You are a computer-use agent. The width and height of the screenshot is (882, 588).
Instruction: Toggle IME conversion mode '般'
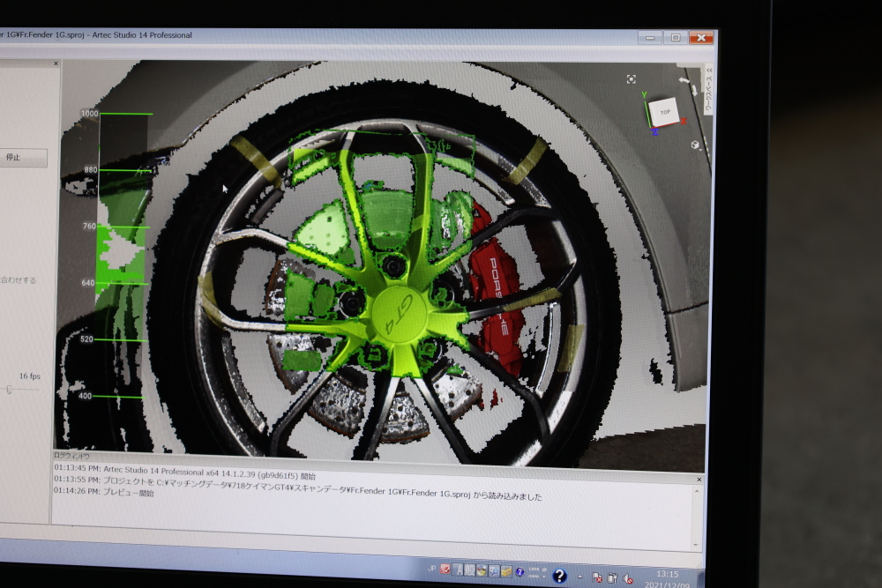[470, 570]
